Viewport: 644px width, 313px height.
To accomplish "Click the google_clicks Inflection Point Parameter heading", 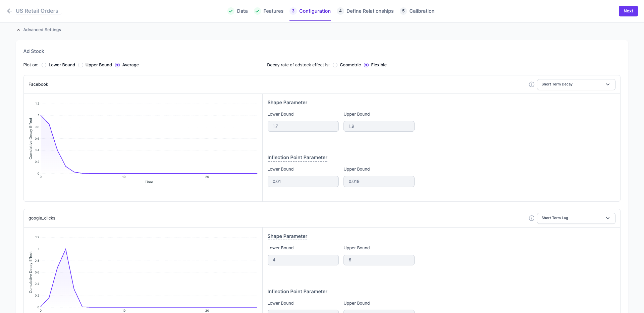I will point(298,292).
